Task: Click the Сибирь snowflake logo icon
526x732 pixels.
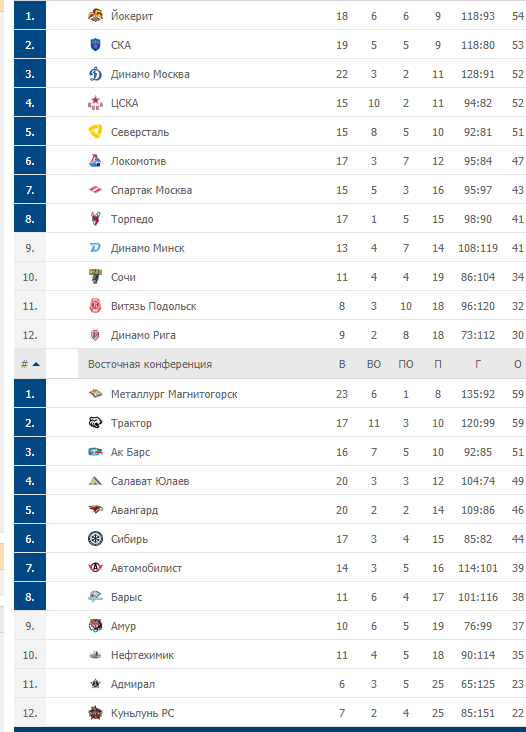Action: 95,539
